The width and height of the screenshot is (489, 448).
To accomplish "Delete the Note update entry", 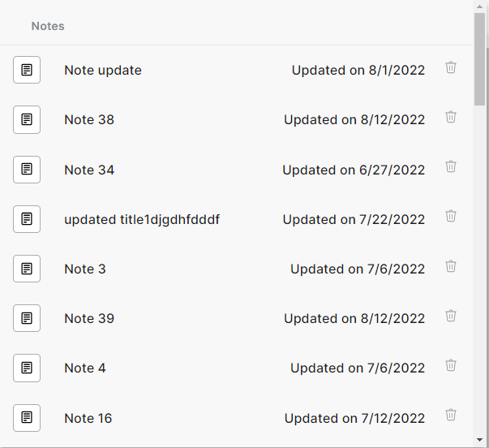I will click(451, 67).
